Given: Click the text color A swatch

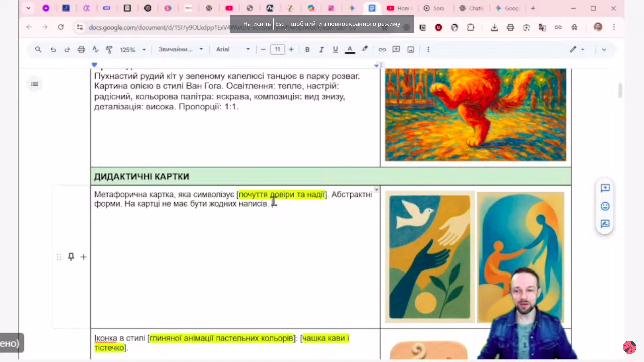Looking at the screenshot, I should 350,50.
